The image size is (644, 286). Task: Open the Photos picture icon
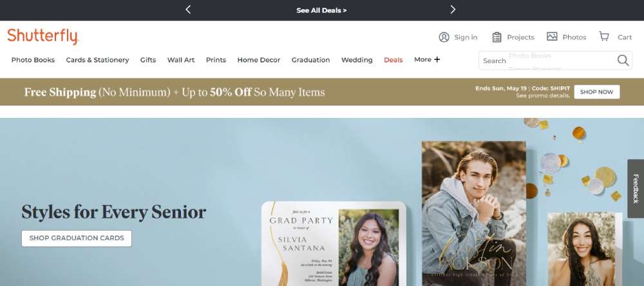tap(552, 37)
